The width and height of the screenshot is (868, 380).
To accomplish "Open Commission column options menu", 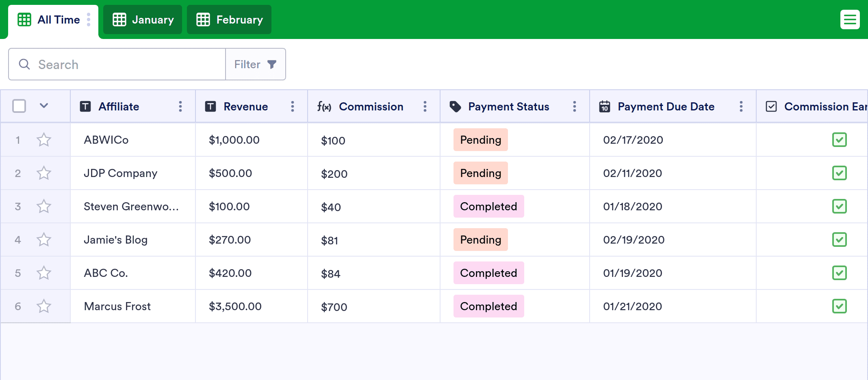I will (x=425, y=106).
